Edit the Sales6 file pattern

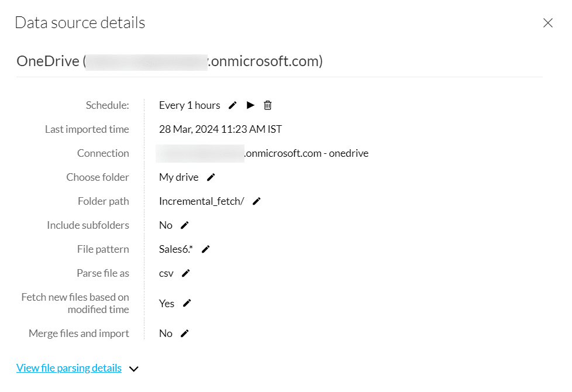pos(205,249)
